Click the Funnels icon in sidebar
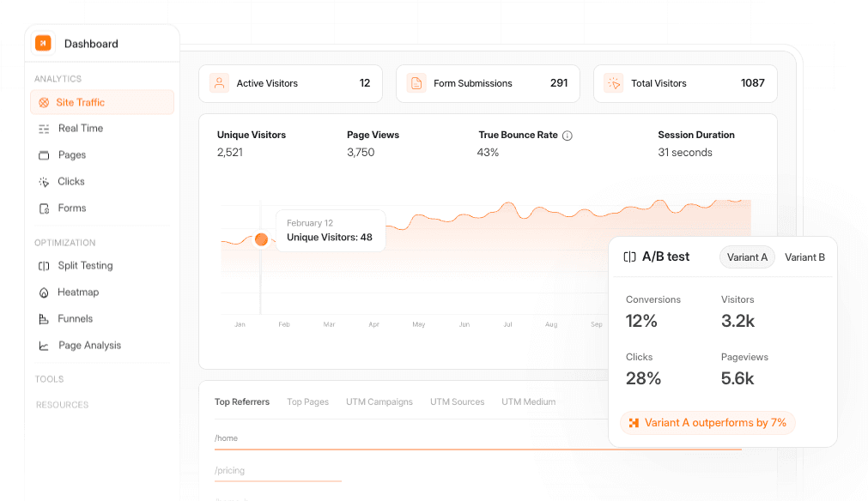Image resolution: width=868 pixels, height=501 pixels. [44, 319]
